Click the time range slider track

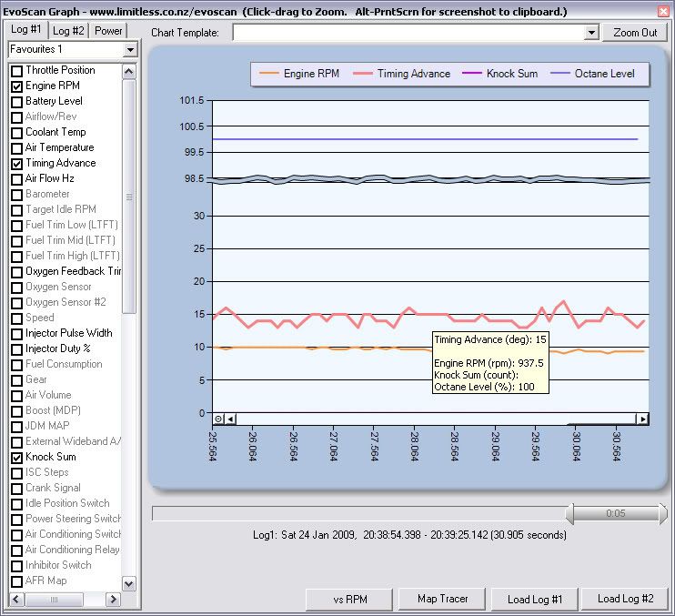(x=358, y=513)
